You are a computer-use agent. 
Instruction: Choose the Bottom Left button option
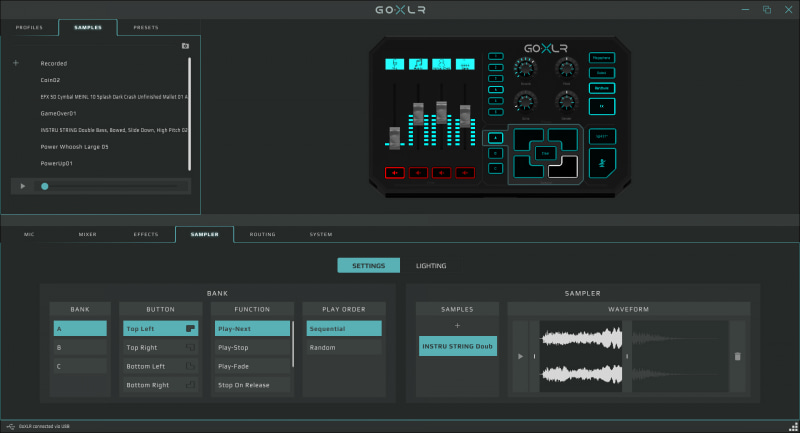[x=160, y=366]
